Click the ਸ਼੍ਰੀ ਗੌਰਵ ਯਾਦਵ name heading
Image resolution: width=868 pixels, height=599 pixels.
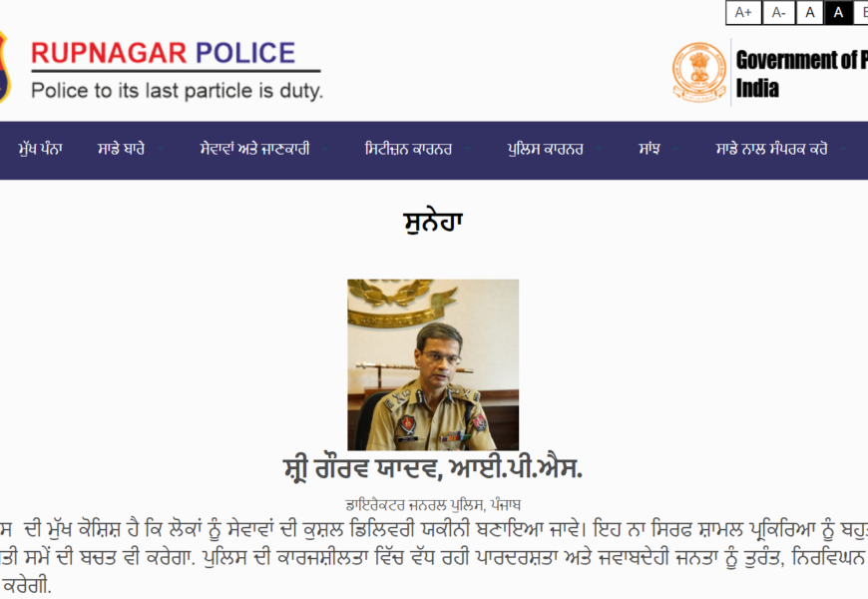[432, 469]
